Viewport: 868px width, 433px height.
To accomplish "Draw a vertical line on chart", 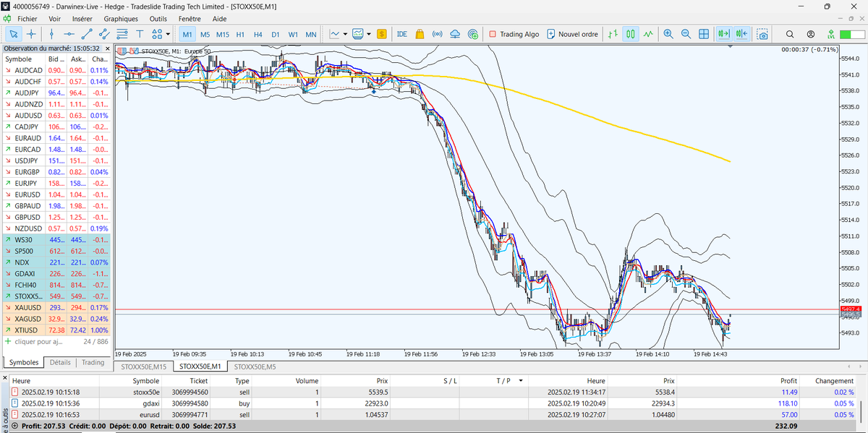I will tap(51, 34).
